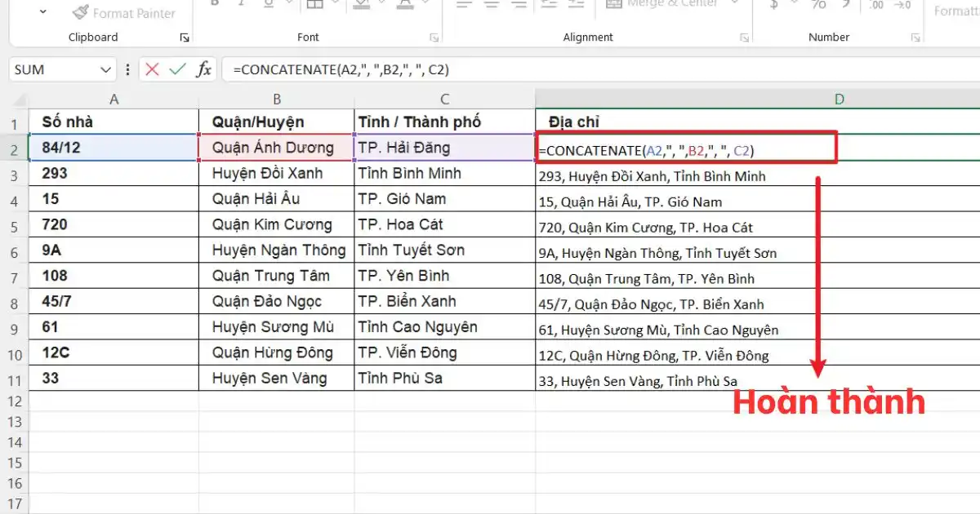The image size is (980, 514).
Task: Select cell 'Quận Ánh Dương'
Action: [277, 148]
